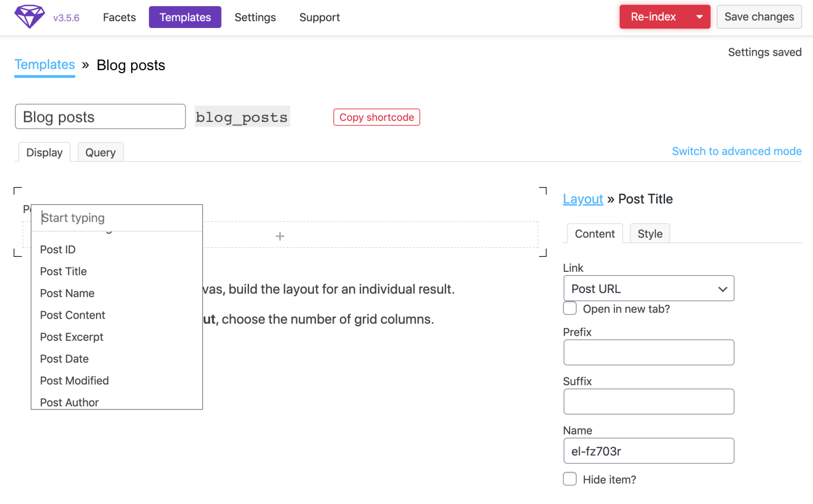The height and width of the screenshot is (504, 813).
Task: Open the Link dropdown showing Post URL
Action: 648,288
